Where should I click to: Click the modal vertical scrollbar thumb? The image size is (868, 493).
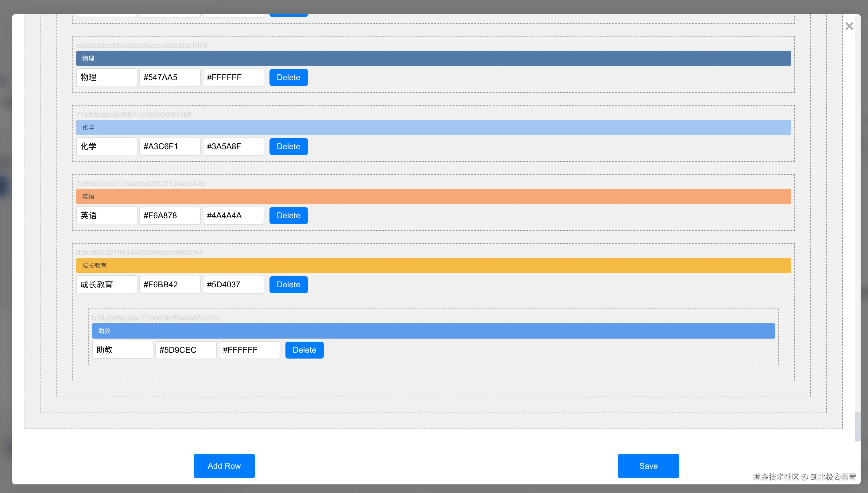857,427
